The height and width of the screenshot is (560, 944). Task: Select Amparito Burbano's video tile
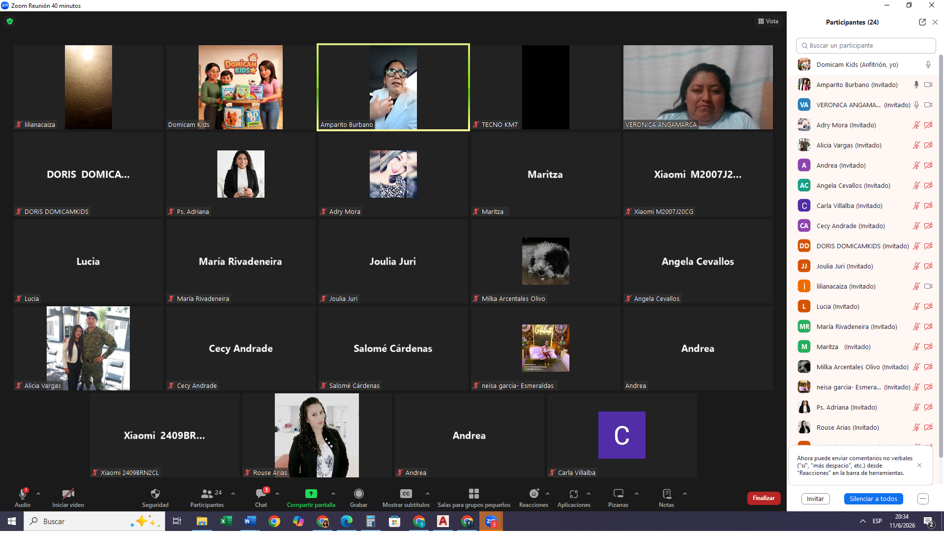[393, 87]
